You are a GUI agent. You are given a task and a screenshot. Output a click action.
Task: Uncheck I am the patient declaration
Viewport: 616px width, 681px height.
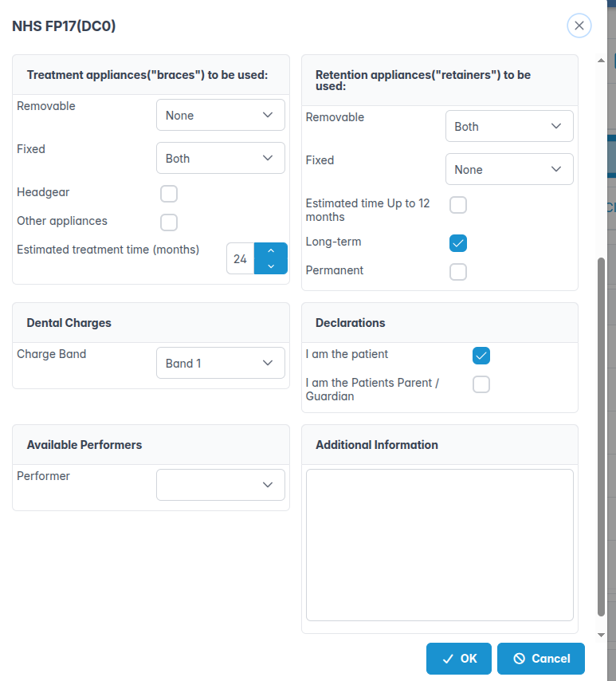click(481, 356)
